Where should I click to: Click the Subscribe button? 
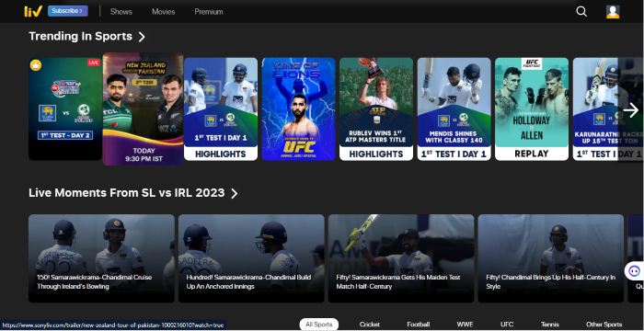(x=68, y=11)
